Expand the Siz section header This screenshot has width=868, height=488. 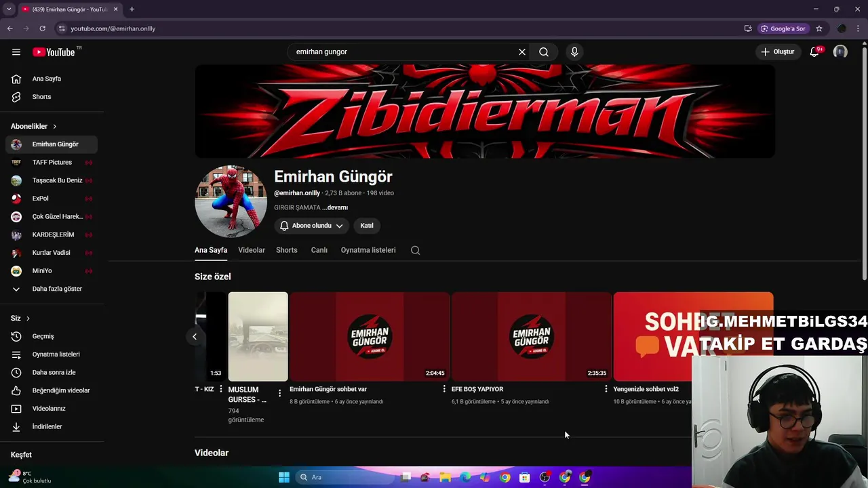[20, 318]
